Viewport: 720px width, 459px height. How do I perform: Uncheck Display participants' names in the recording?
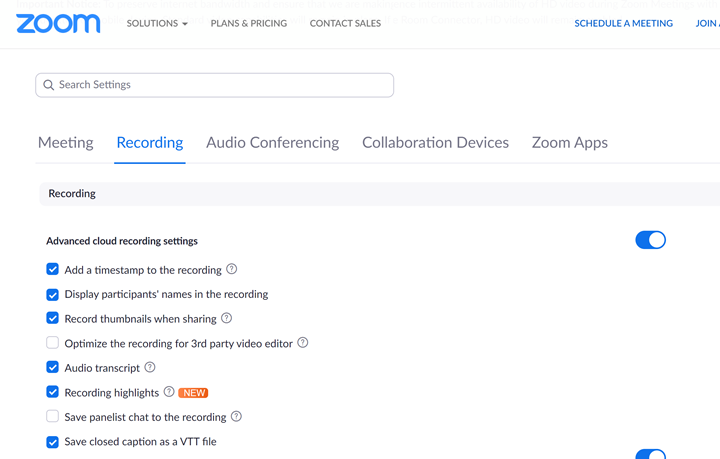[x=53, y=294]
